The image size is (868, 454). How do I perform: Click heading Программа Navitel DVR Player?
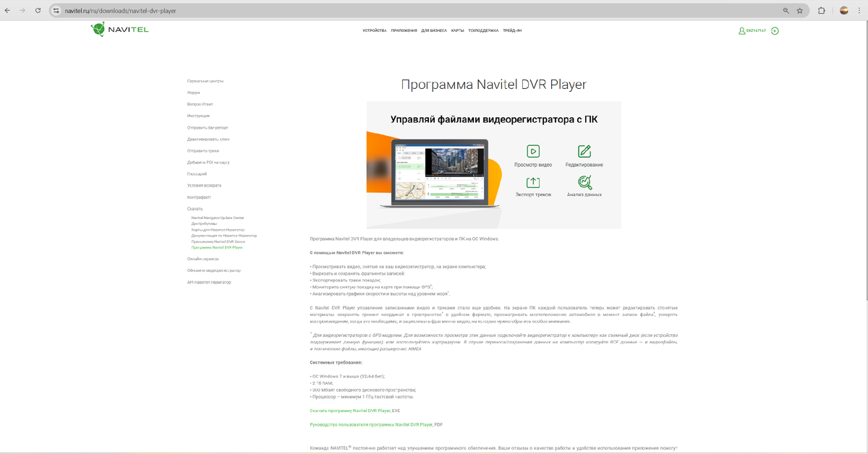coord(493,85)
